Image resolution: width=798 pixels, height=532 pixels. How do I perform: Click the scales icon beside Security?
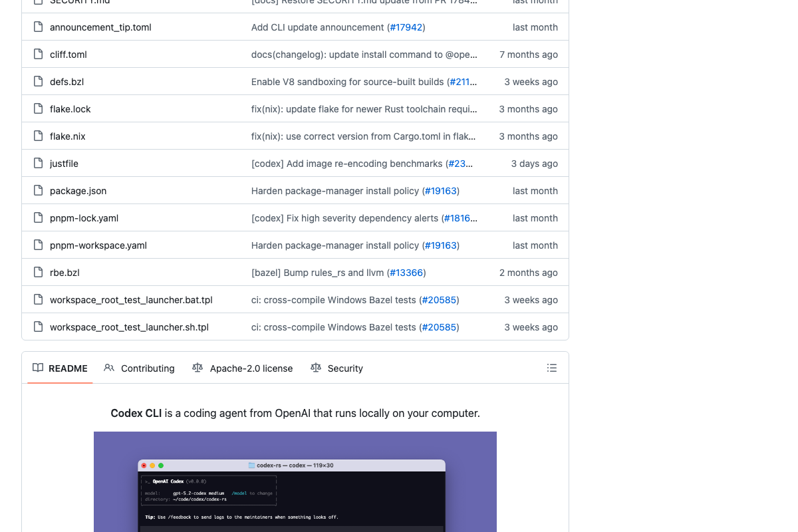pyautogui.click(x=316, y=368)
